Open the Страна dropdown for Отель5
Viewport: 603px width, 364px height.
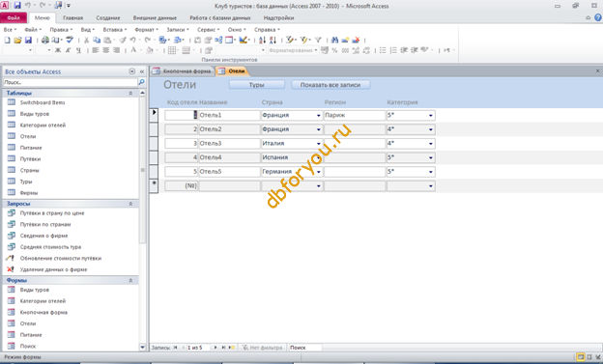319,172
